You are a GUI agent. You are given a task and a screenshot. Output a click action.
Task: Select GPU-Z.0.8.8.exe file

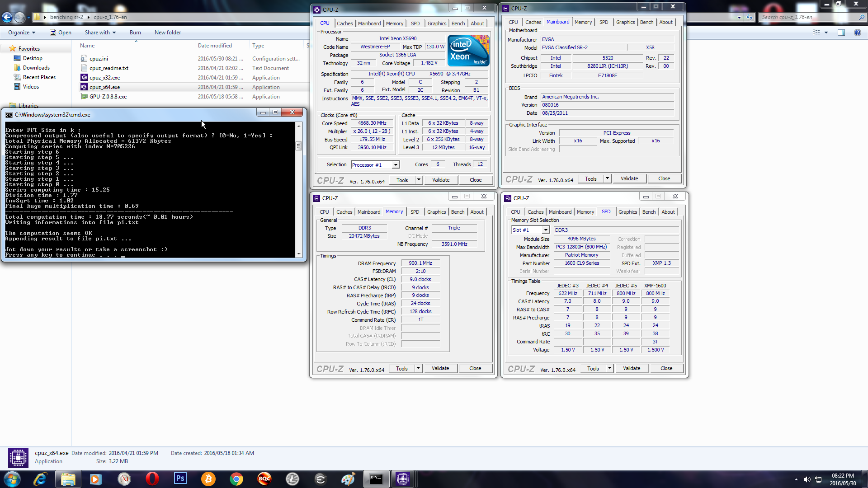(108, 97)
